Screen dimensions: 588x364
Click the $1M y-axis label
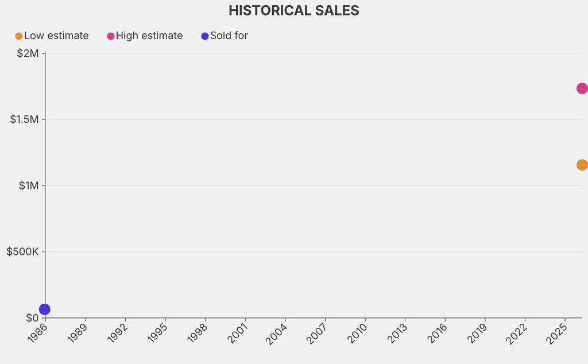[x=28, y=185]
